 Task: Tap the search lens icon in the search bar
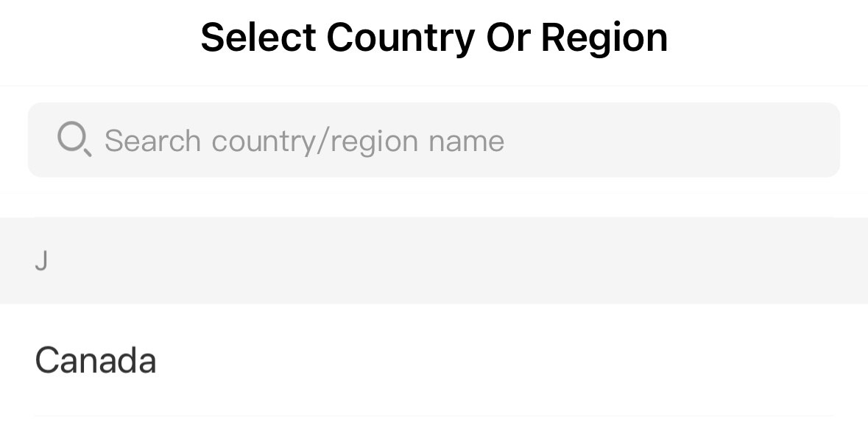(74, 139)
